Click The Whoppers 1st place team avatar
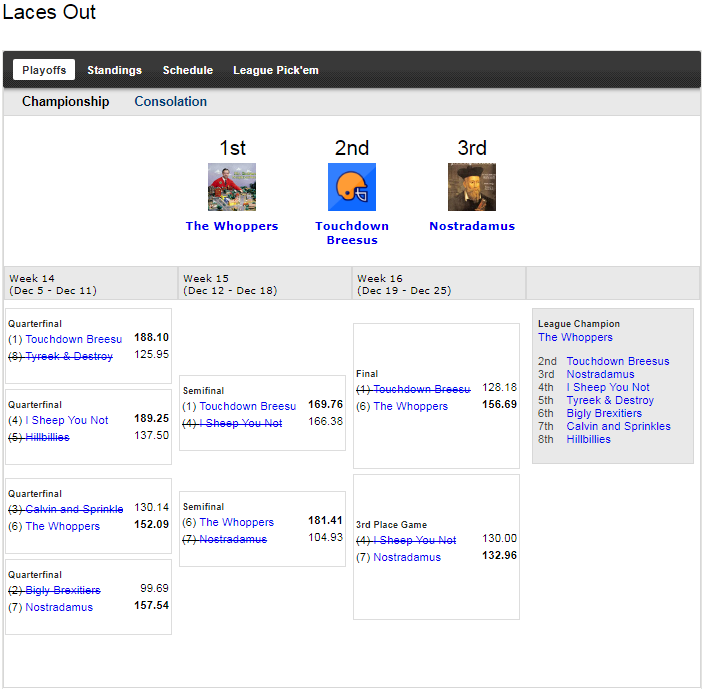 point(232,187)
